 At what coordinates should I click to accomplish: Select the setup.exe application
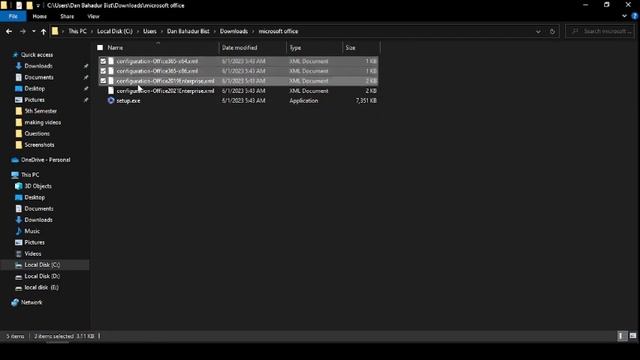(x=128, y=100)
